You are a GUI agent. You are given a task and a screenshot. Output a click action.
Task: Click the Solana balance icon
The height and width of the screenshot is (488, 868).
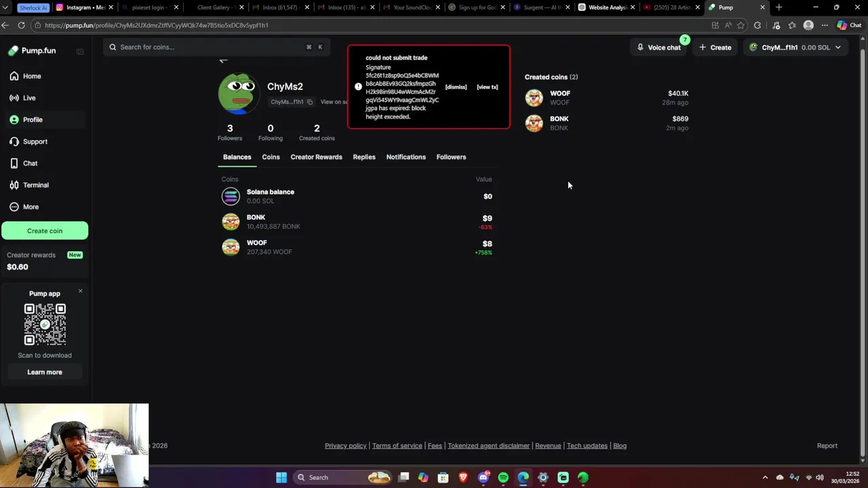pos(231,197)
